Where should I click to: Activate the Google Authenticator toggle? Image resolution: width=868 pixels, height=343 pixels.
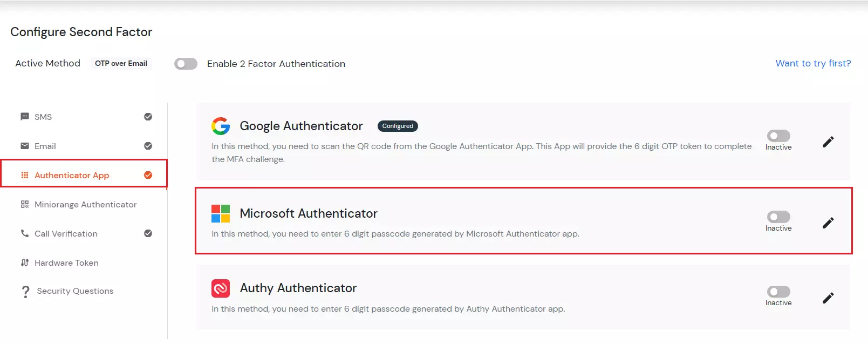pyautogui.click(x=778, y=136)
